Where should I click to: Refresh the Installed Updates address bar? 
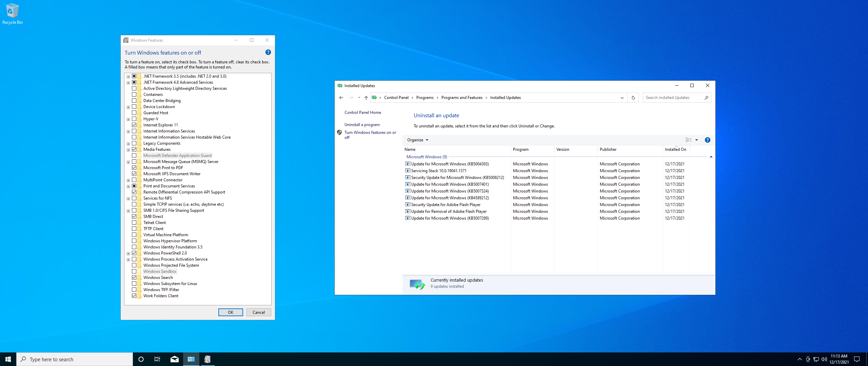pyautogui.click(x=633, y=98)
